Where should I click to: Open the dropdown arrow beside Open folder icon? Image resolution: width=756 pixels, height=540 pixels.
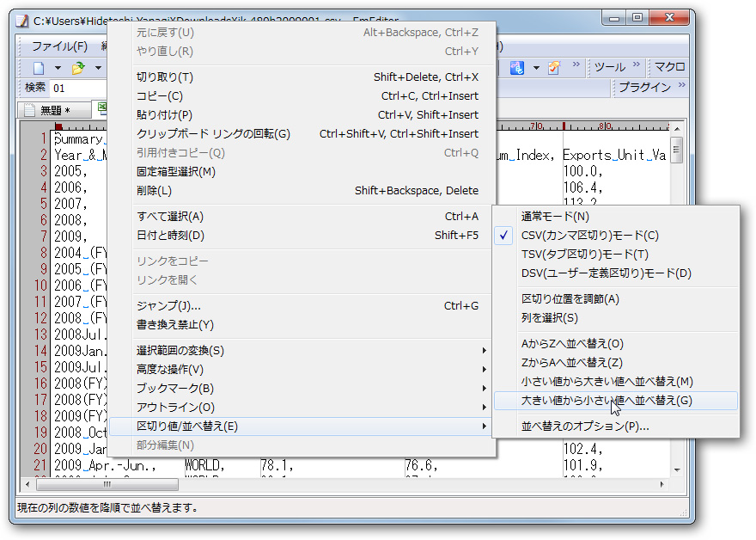coord(98,68)
